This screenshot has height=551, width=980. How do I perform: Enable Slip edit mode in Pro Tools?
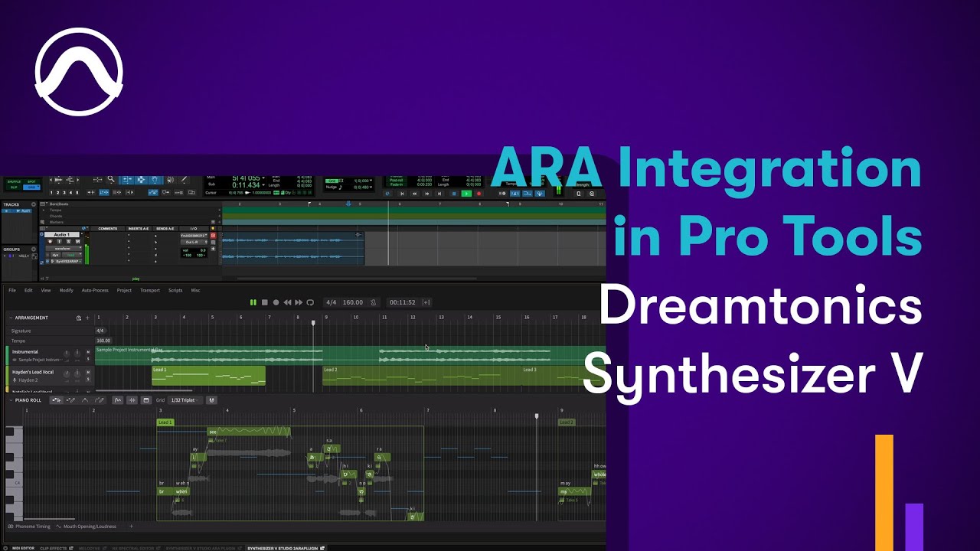pyautogui.click(x=14, y=187)
